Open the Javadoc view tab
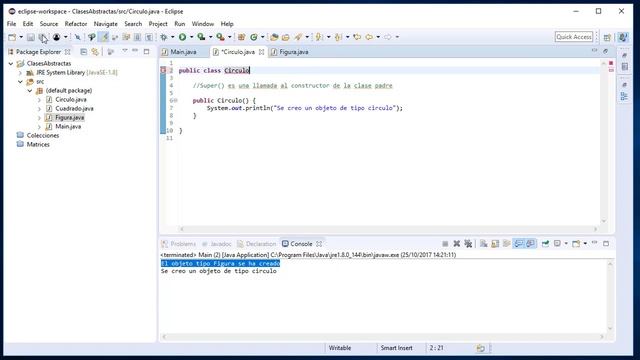The image size is (640, 360). [x=217, y=244]
